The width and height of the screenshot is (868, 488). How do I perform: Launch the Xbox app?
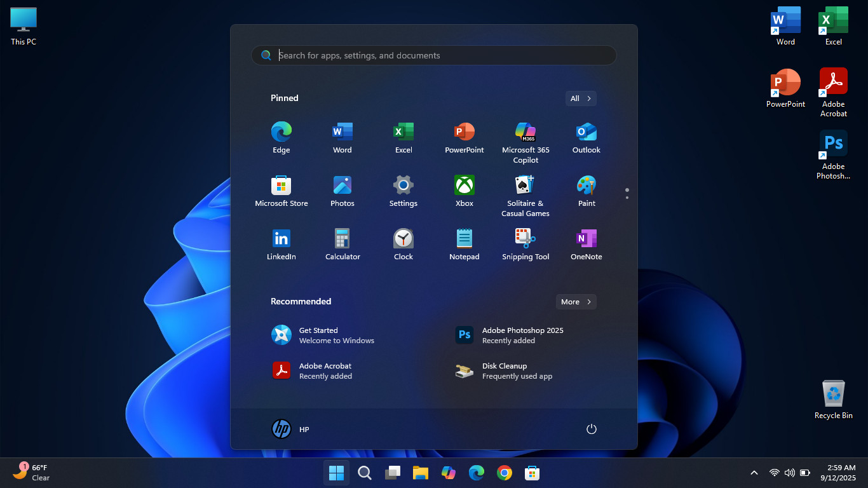point(465,191)
